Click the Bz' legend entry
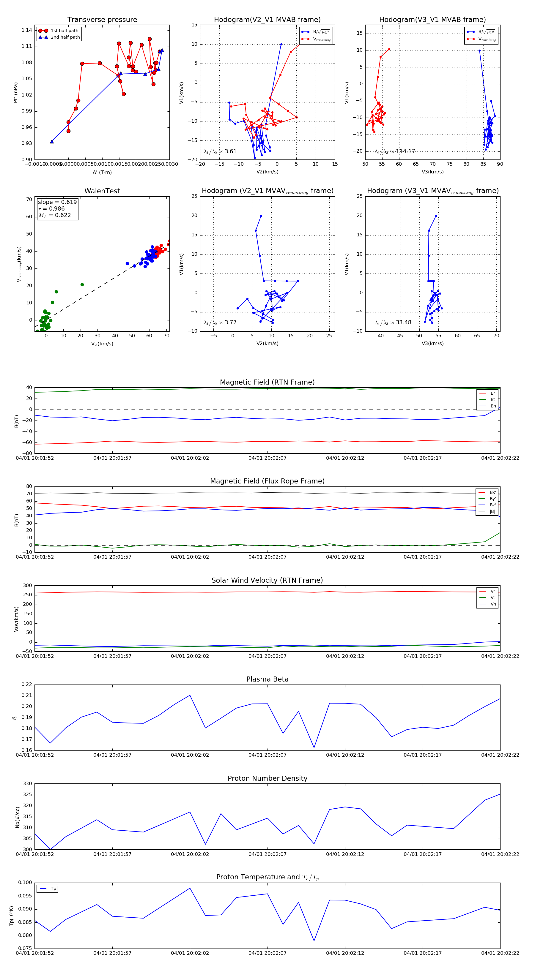The width and height of the screenshot is (535, 980). [x=487, y=505]
